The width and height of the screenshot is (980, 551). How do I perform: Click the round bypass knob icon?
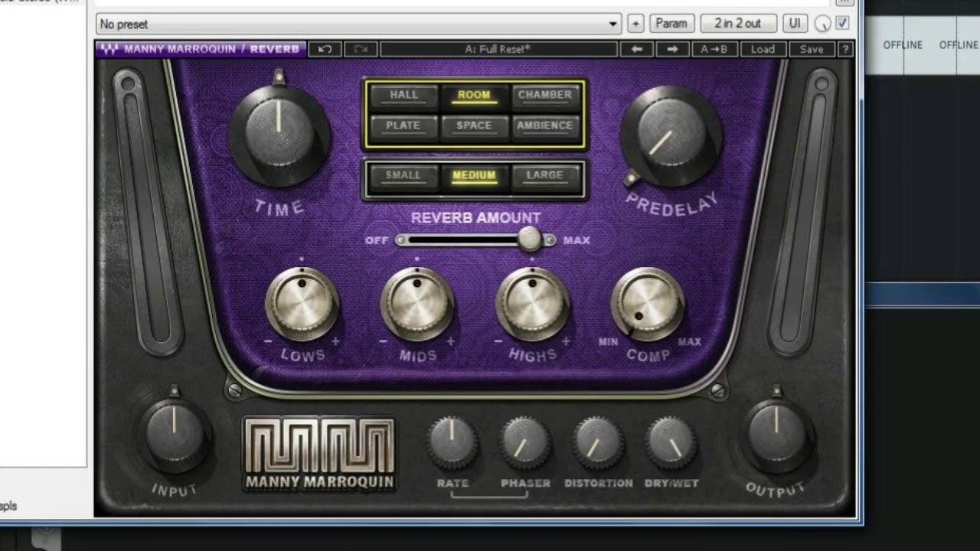(822, 24)
